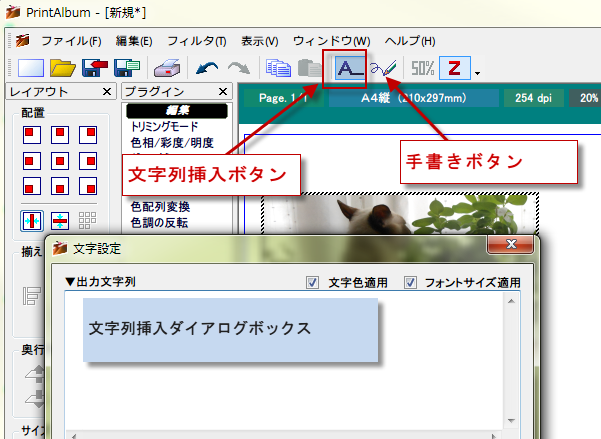This screenshot has width=601, height=439.
Task: Expand the dropdown arrow beside the Z button
Action: point(478,73)
